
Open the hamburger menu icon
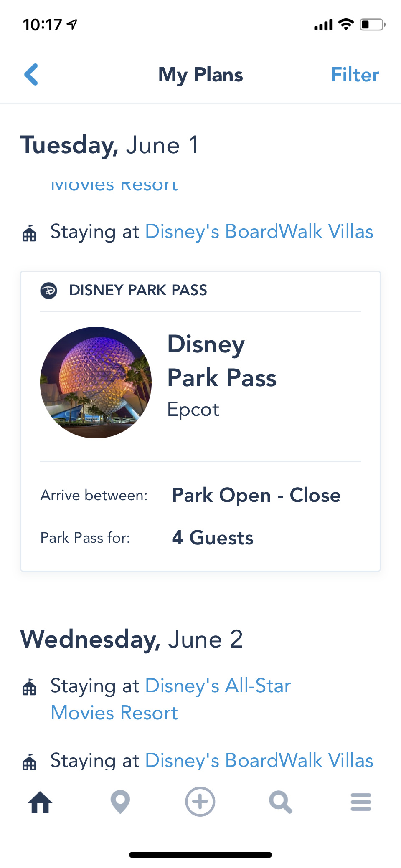tap(361, 802)
